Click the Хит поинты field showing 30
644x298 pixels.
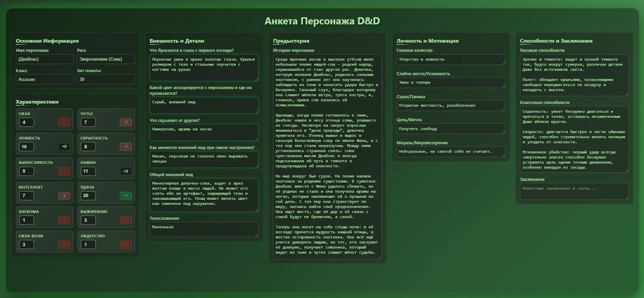pyautogui.click(x=106, y=79)
